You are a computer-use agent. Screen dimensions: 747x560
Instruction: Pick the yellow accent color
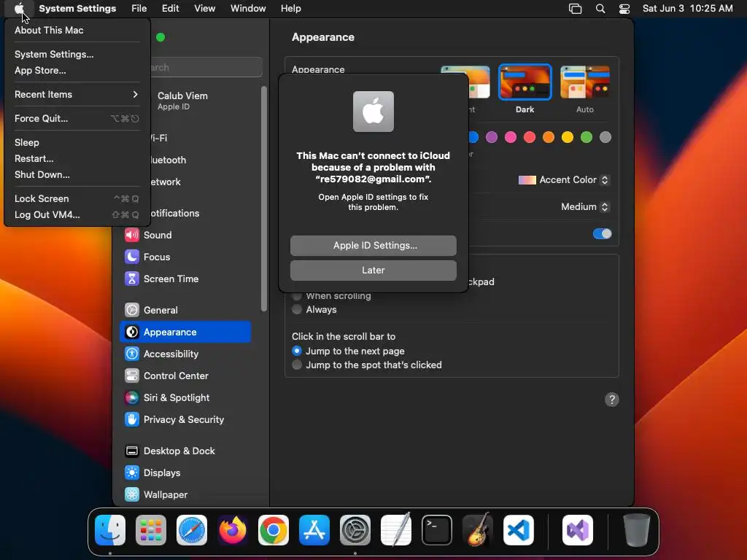tap(568, 138)
